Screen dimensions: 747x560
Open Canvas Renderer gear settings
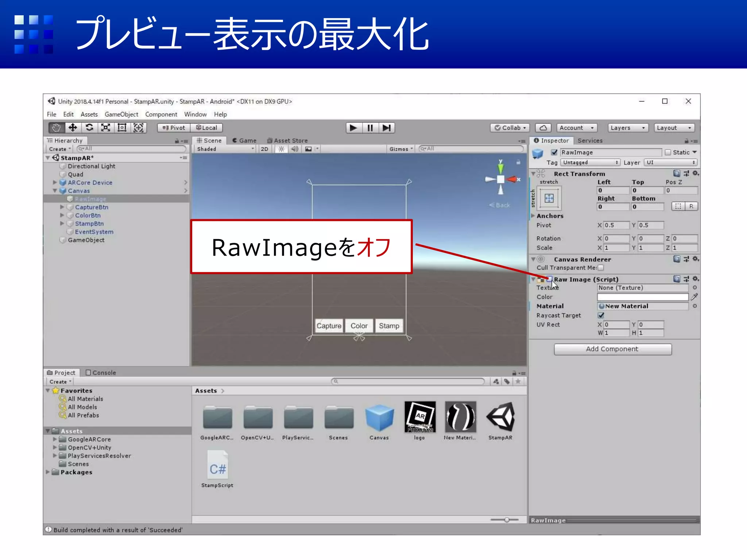[x=696, y=259]
